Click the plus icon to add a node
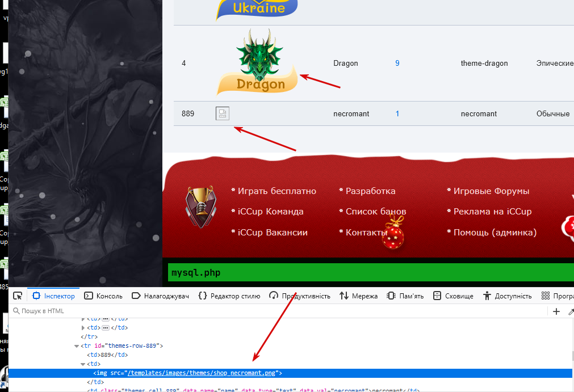This screenshot has height=392, width=574. pos(556,311)
